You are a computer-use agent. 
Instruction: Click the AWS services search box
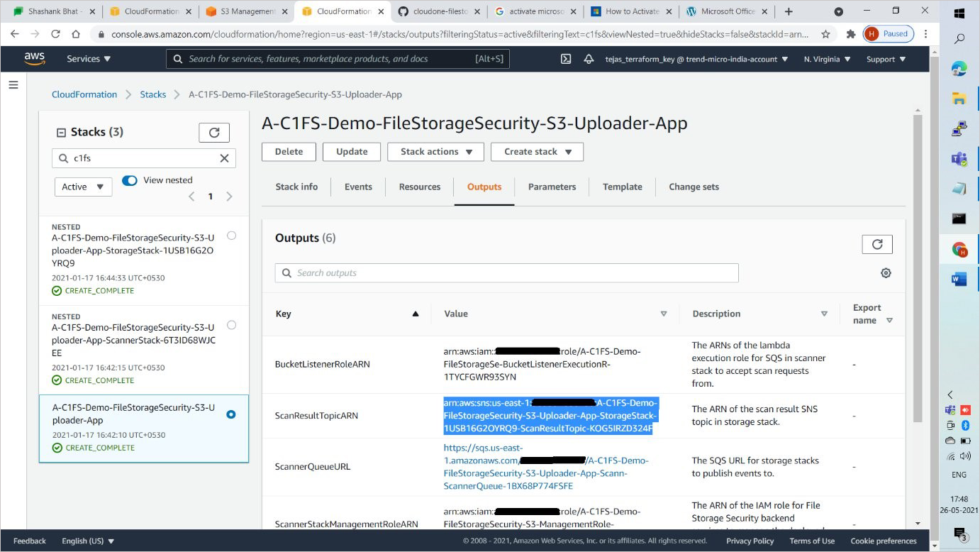tap(338, 59)
